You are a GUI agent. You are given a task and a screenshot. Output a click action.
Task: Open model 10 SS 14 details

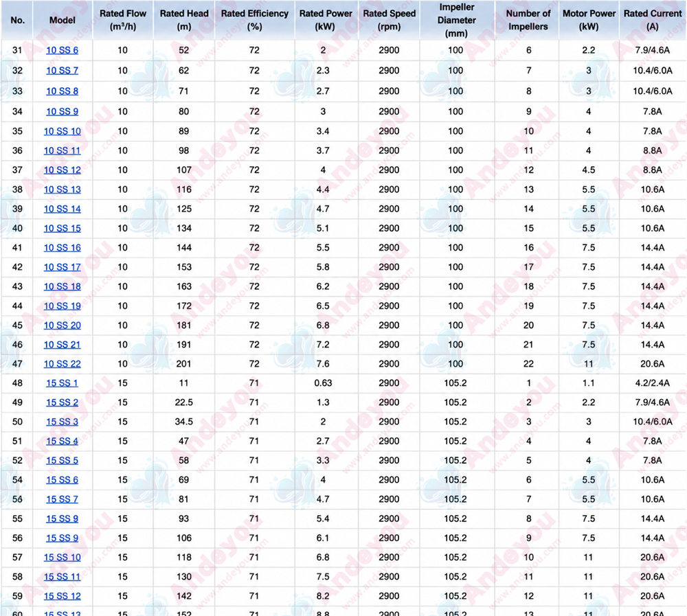[63, 209]
